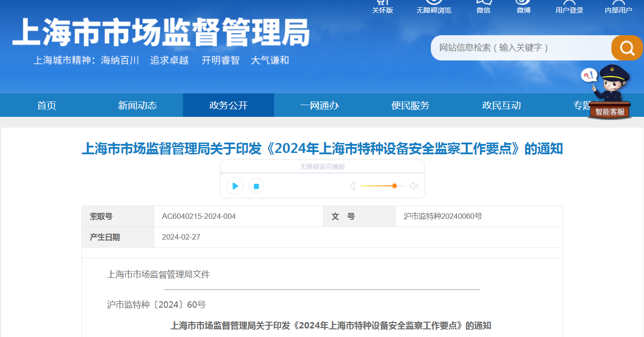
Task: Open the 用户登录 page
Action: point(569,7)
